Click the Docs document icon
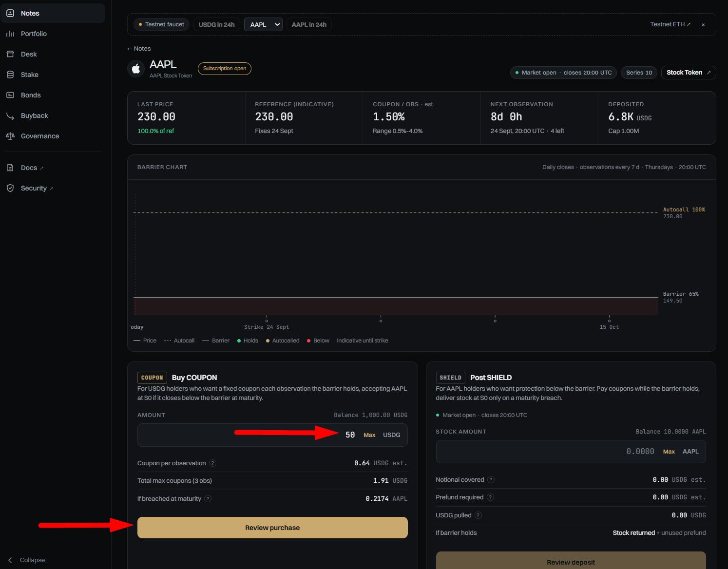Viewport: 728px width, 569px height. click(10, 168)
